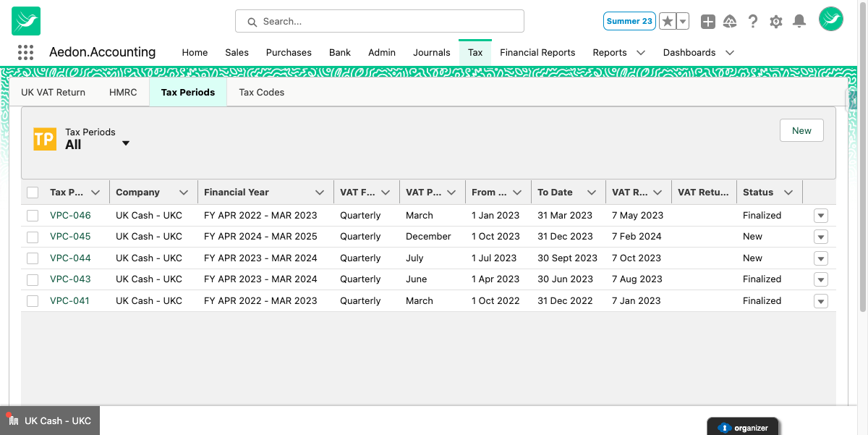Open UK Cash - UKC utility bar item

[x=50, y=421]
